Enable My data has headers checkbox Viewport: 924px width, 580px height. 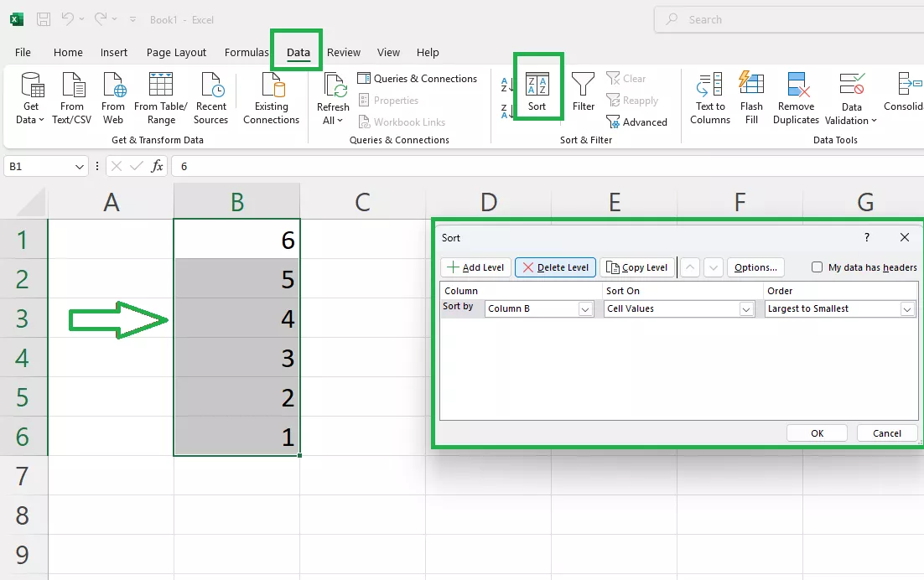[817, 267]
